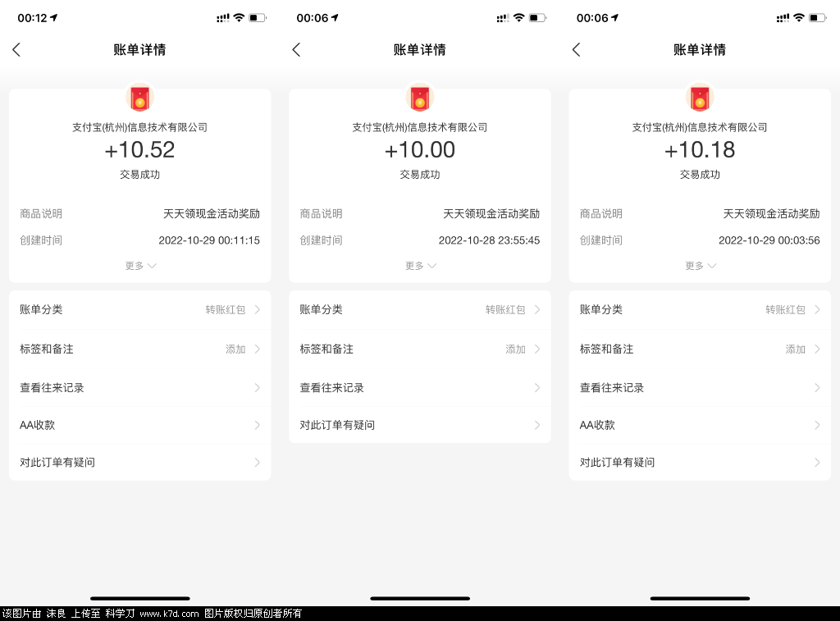Viewport: 840px width, 621px height.
Task: Change 转账红包 category on the +10.00 bill
Action: pyautogui.click(x=505, y=310)
